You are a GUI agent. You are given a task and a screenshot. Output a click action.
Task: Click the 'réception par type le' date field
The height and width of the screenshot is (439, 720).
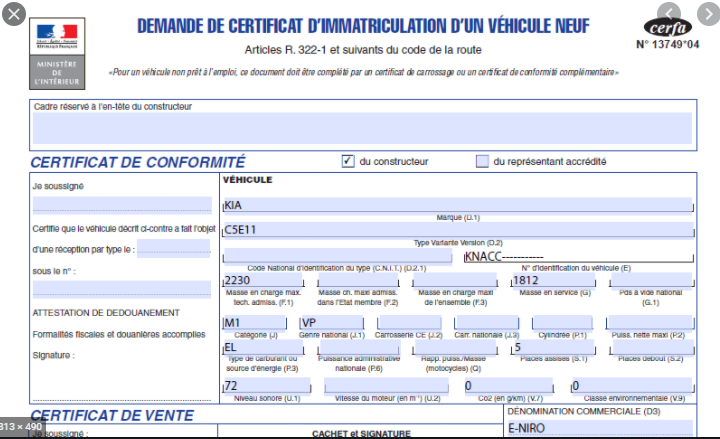[174, 248]
